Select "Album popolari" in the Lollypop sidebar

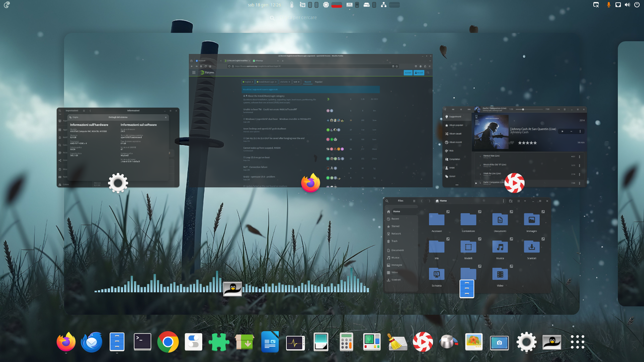[456, 125]
